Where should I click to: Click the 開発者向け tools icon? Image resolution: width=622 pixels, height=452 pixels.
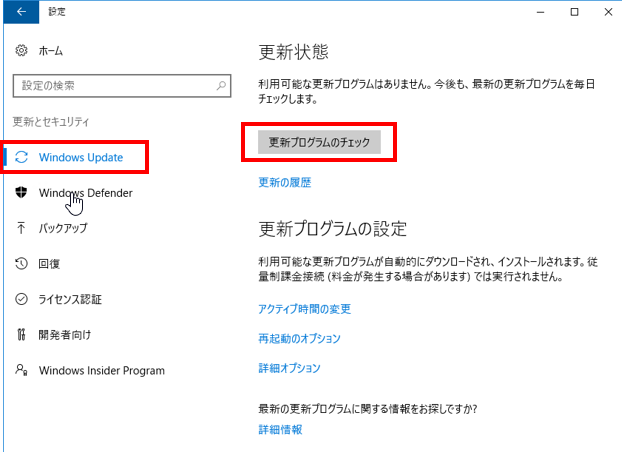tap(21, 335)
